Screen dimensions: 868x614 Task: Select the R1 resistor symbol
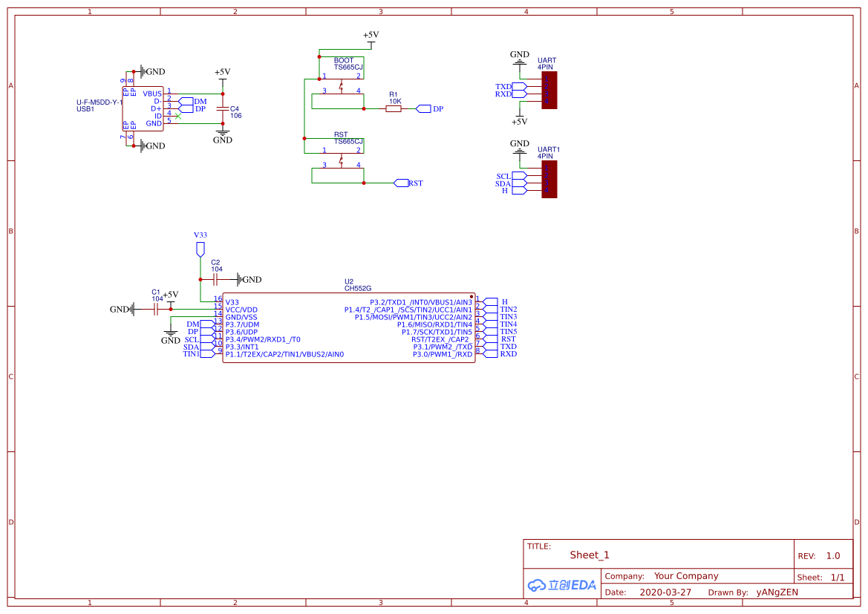tap(393, 109)
